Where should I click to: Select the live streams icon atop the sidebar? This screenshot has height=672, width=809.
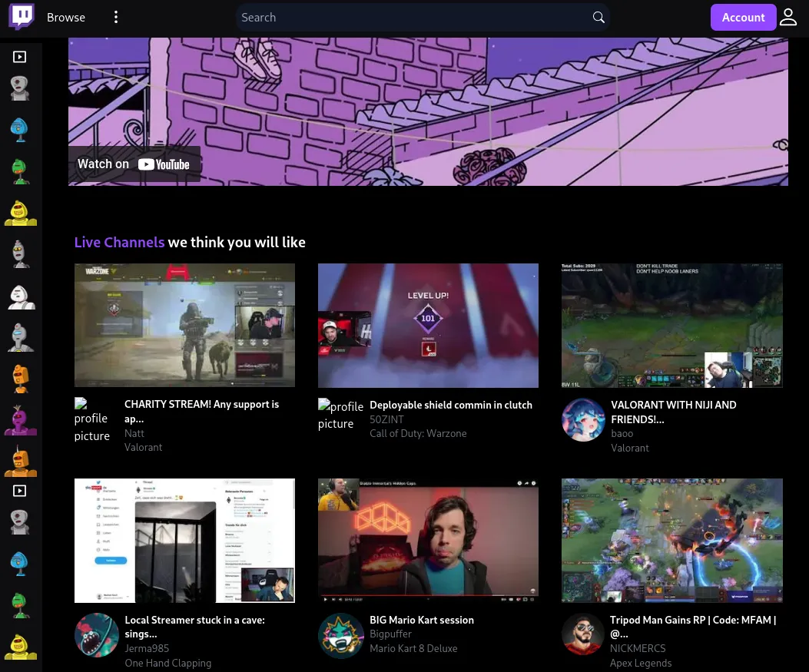coord(20,57)
